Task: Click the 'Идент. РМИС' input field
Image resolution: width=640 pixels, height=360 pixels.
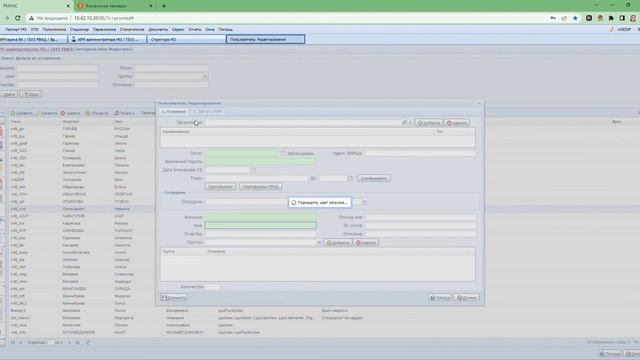Action: [x=420, y=153]
